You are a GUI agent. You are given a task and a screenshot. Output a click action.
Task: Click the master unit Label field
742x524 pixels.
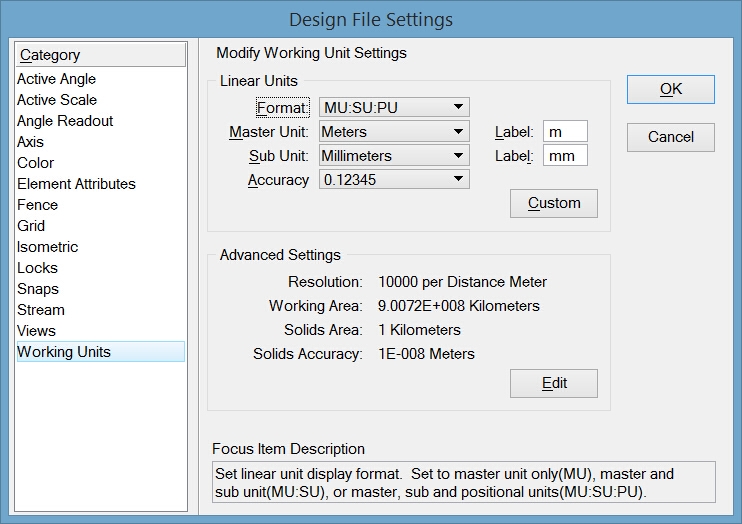tap(565, 131)
